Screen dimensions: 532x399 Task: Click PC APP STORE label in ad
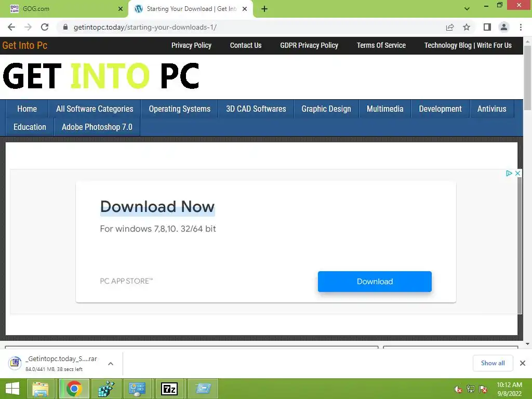click(x=126, y=281)
